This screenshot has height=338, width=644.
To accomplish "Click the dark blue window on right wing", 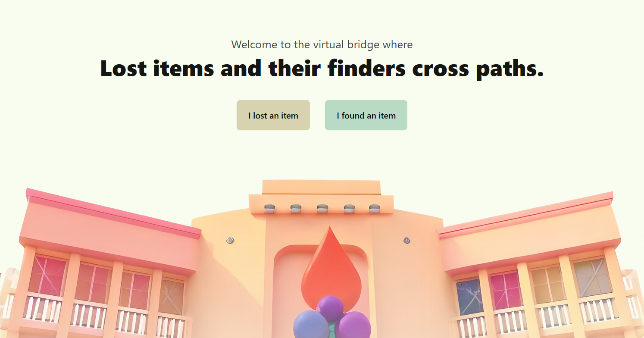I will (x=469, y=296).
